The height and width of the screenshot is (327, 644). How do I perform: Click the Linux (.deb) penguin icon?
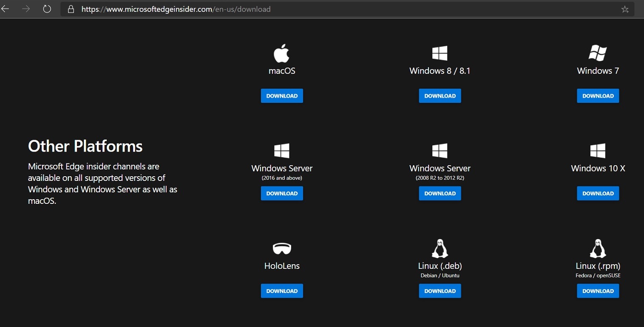point(440,248)
